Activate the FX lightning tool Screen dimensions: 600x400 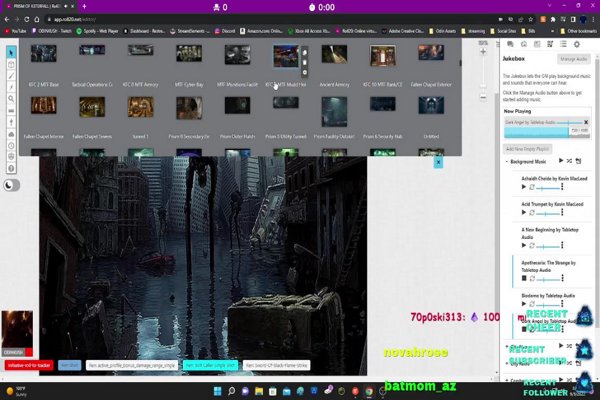[x=11, y=87]
